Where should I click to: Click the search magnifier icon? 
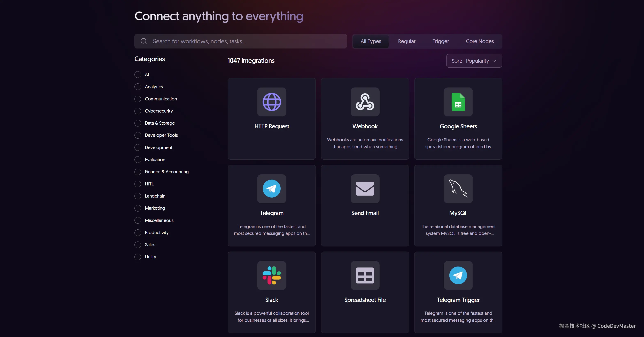tap(144, 41)
